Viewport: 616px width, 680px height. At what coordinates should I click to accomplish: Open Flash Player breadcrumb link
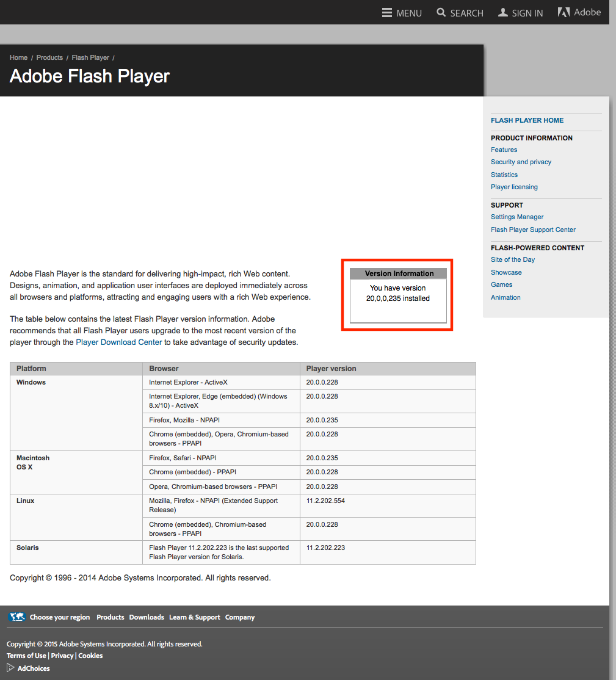point(90,57)
